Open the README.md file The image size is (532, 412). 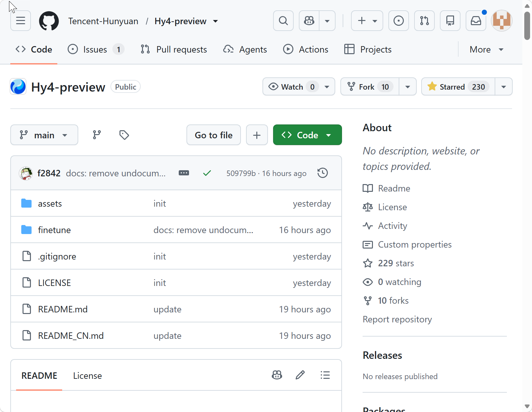63,309
